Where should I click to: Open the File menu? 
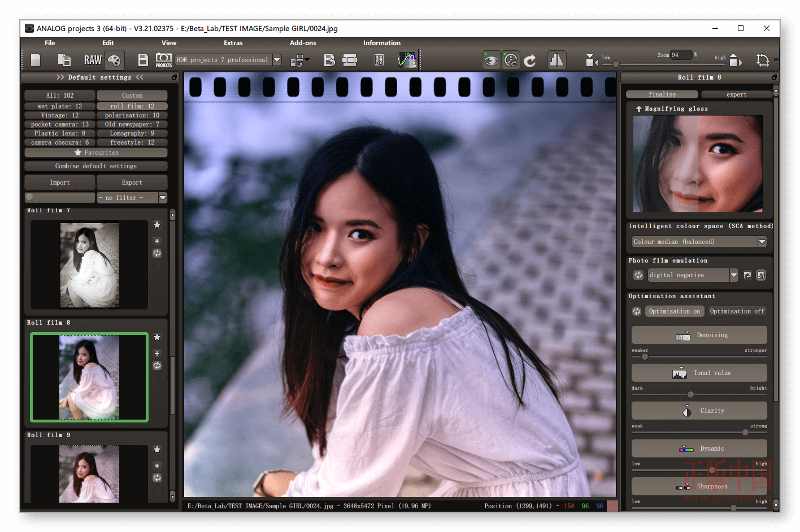pyautogui.click(x=50, y=43)
